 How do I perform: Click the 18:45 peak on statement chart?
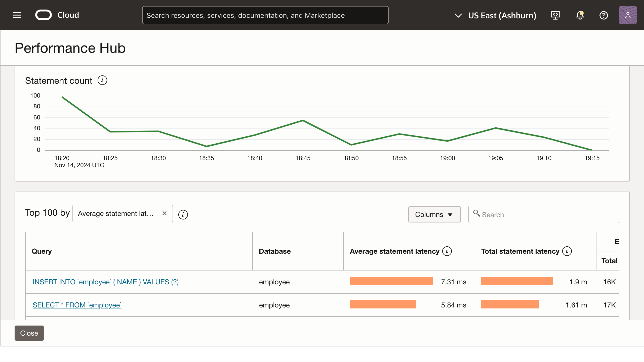coord(303,120)
